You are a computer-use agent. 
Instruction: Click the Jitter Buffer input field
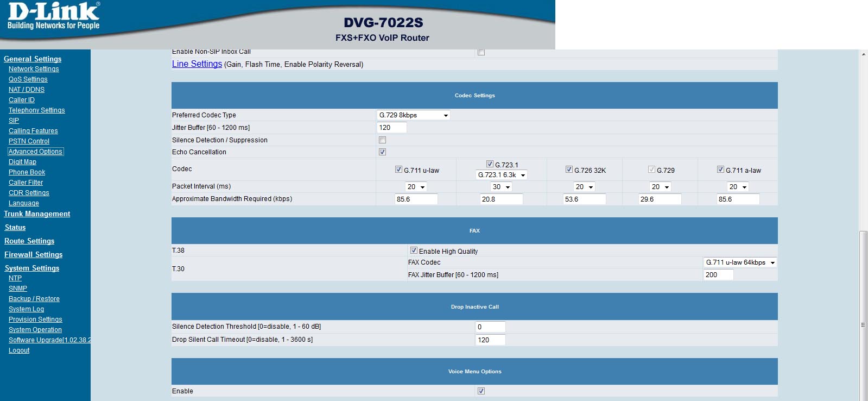point(391,128)
